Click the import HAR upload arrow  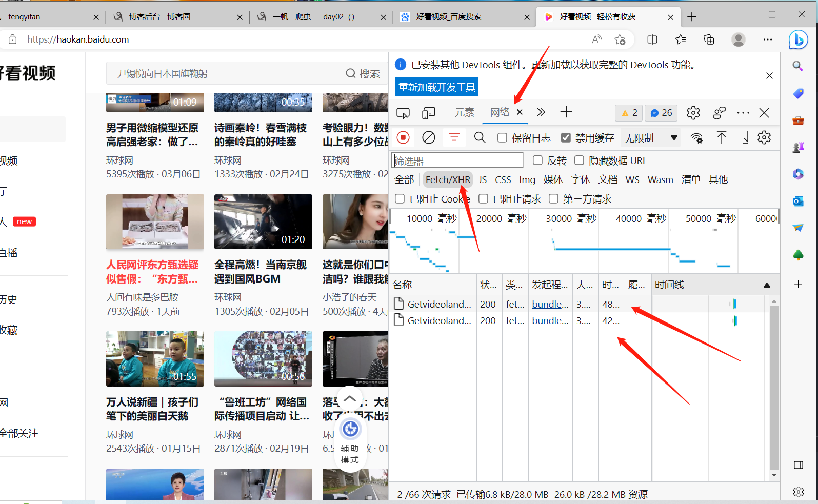pyautogui.click(x=722, y=137)
